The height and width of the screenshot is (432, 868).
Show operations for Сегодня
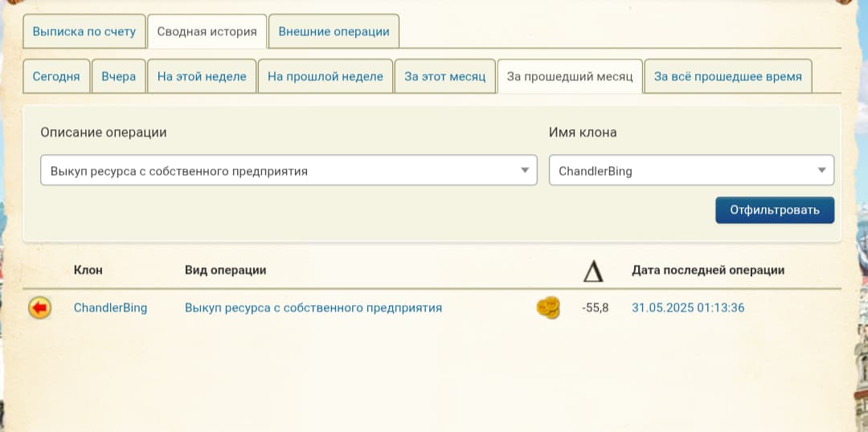(56, 77)
